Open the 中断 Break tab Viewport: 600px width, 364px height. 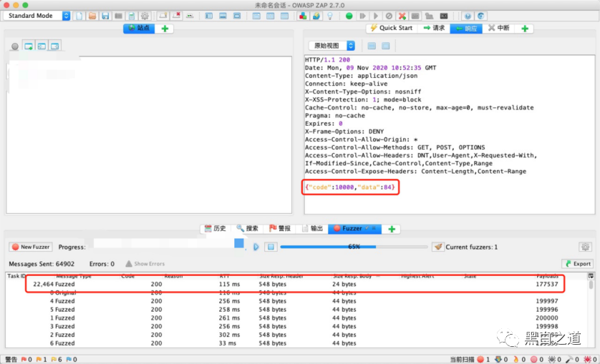click(498, 28)
